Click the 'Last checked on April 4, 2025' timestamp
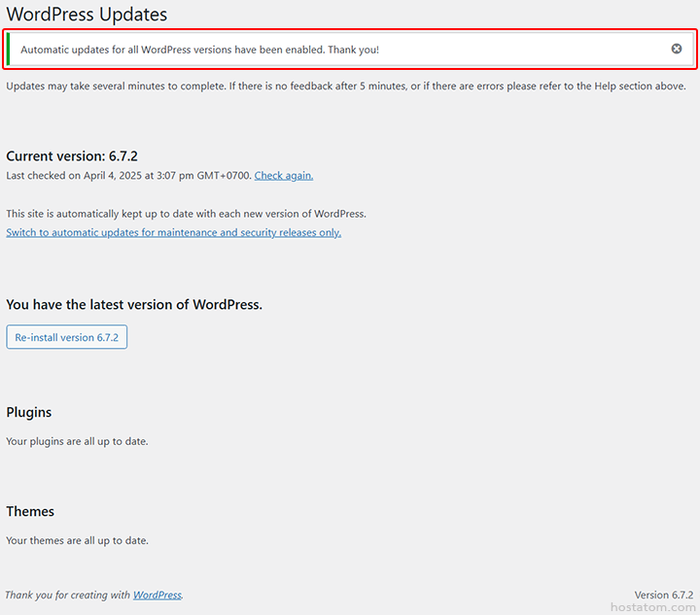 click(x=128, y=176)
